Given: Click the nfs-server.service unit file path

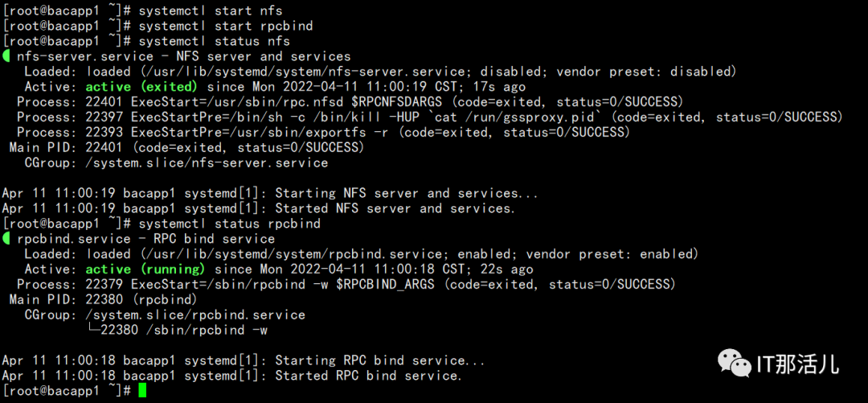Looking at the screenshot, I should (305, 72).
